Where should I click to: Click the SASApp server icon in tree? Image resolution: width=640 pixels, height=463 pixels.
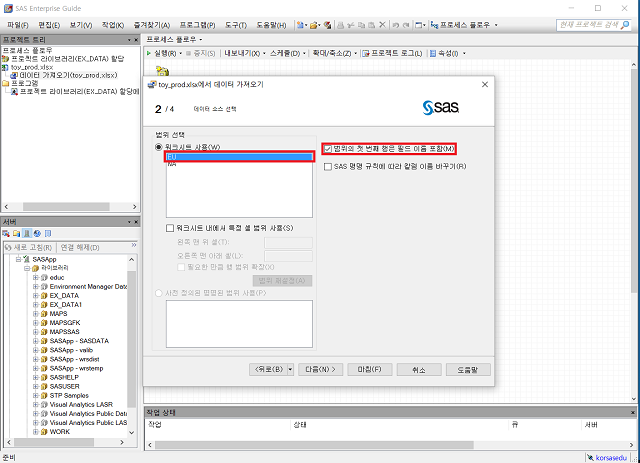27,259
